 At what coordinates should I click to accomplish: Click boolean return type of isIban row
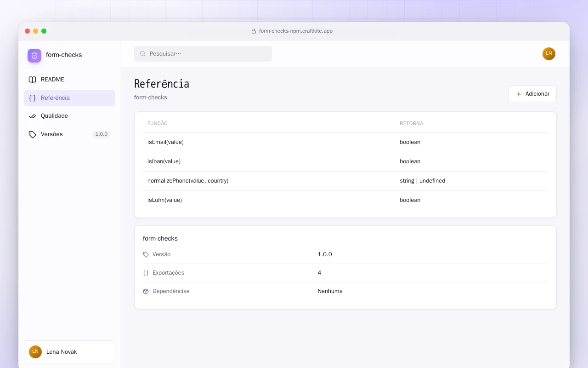point(410,161)
